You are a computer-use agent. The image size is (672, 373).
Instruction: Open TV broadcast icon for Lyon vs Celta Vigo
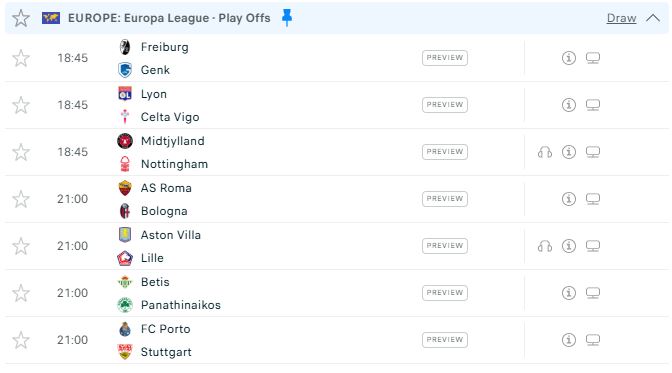(593, 105)
